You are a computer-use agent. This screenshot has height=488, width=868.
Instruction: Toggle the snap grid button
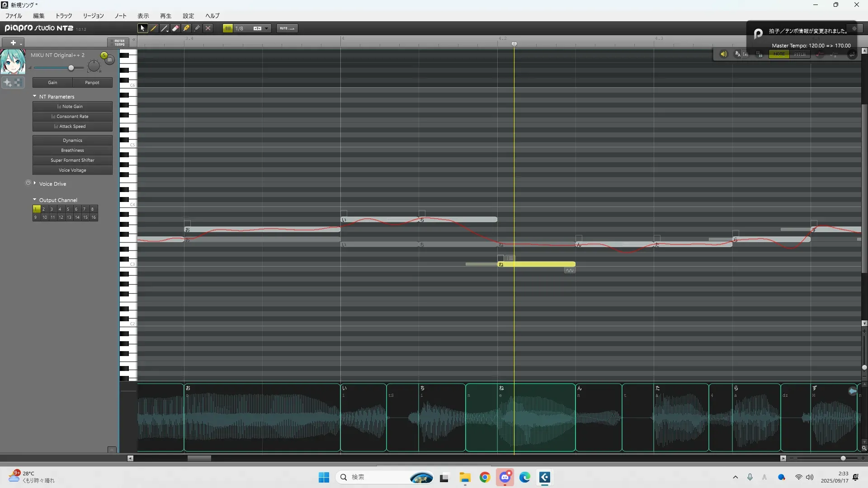point(228,28)
